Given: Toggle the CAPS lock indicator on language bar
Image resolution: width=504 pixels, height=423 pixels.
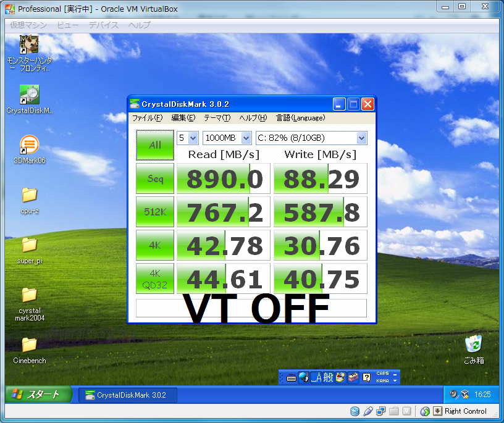Looking at the screenshot, I should [382, 374].
